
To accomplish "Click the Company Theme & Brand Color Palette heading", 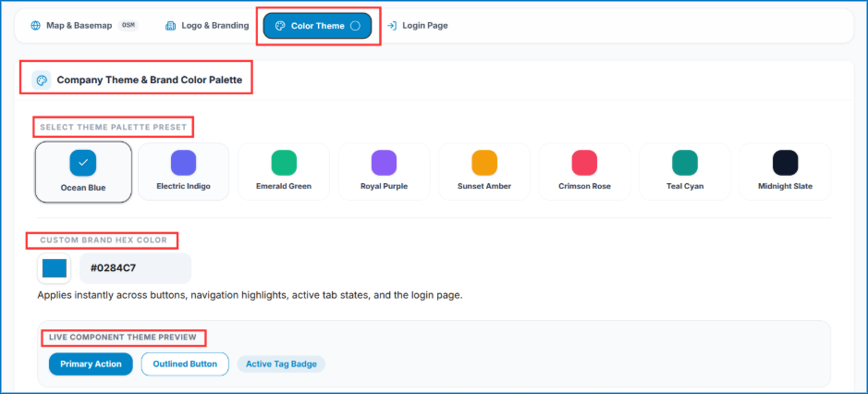I will 150,80.
